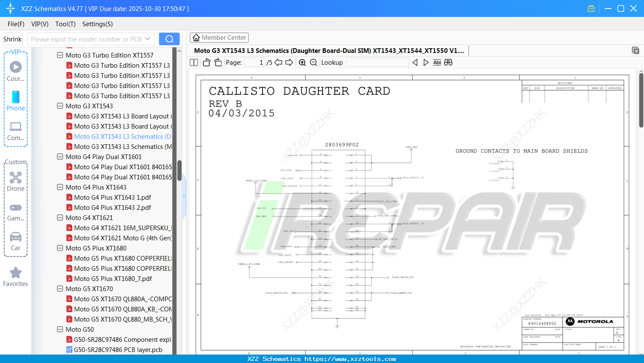Click the yellow briefcase title bar icon
This screenshot has height=363, width=644.
click(591, 8)
